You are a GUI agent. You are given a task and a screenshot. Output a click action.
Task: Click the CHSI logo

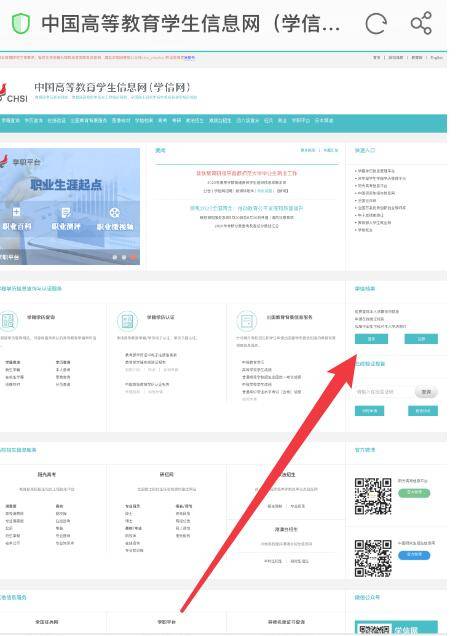click(x=14, y=93)
